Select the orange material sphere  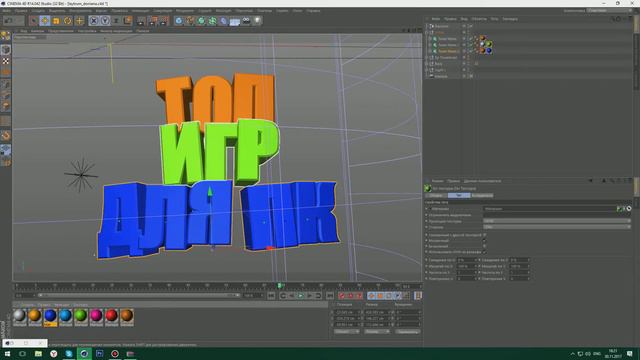point(35,316)
